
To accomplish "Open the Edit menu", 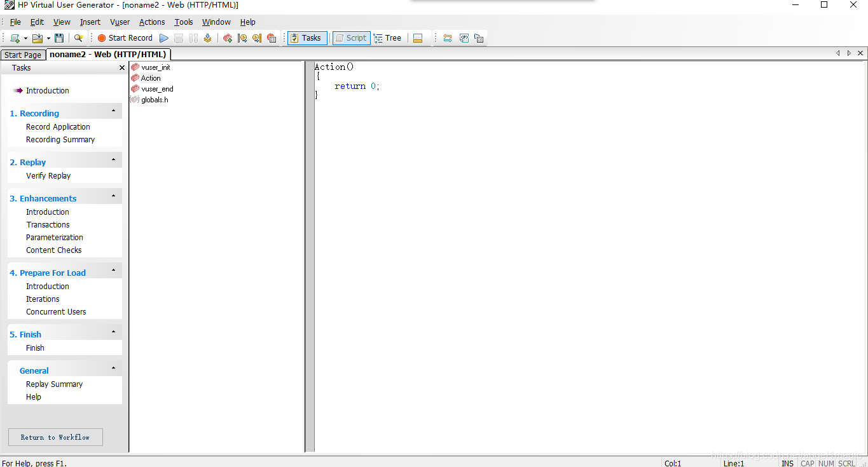I will 37,22.
